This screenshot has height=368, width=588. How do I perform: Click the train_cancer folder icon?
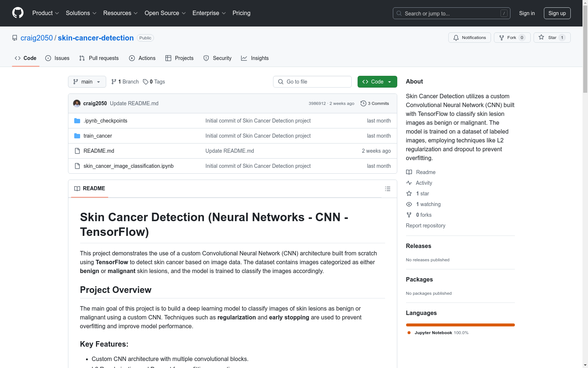coord(77,136)
